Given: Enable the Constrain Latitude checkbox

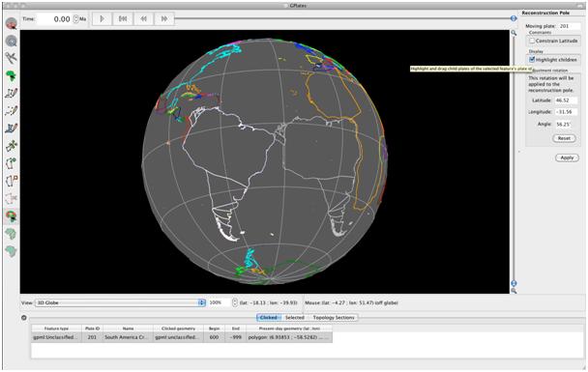Looking at the screenshot, I should [532, 41].
